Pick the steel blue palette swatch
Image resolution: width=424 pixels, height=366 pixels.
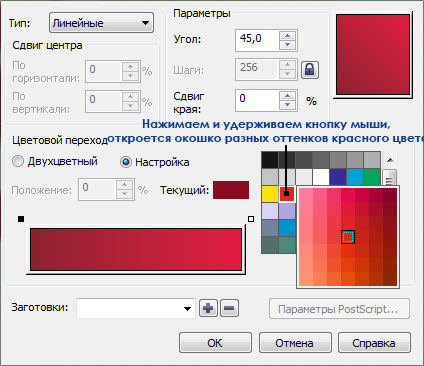270,228
